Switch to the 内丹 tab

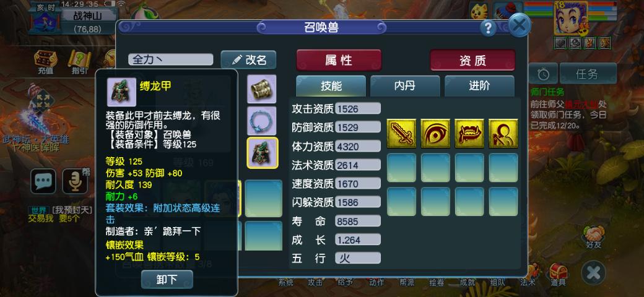404,86
